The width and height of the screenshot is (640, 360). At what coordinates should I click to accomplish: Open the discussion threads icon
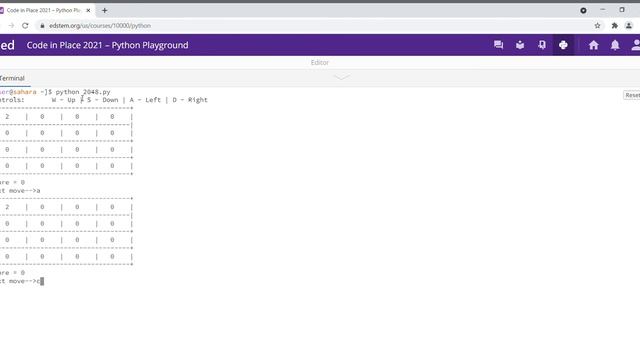[x=498, y=45]
